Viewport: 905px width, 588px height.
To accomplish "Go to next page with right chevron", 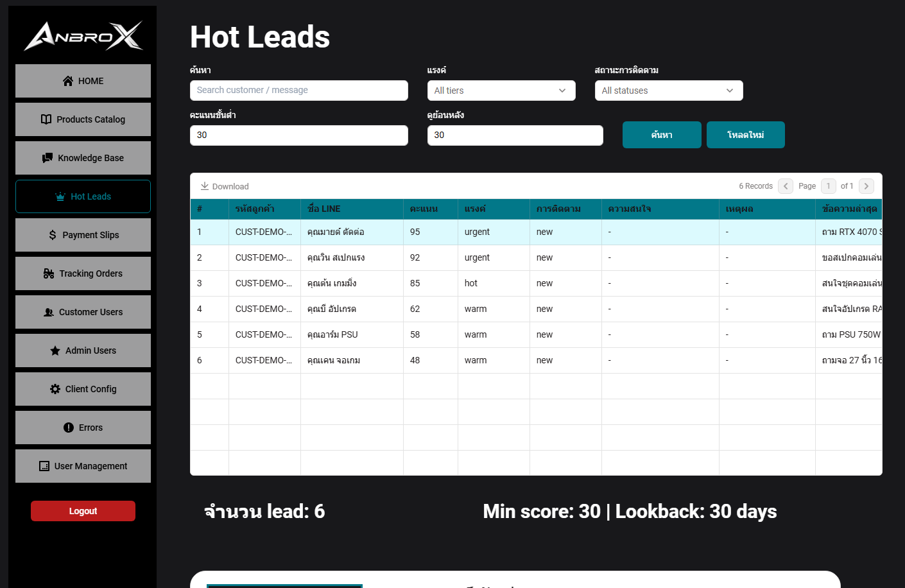I will [x=866, y=186].
